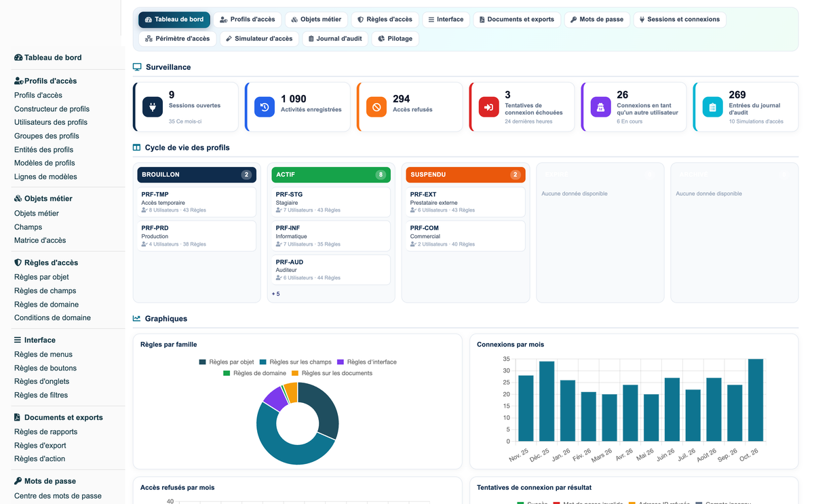814x504 pixels.
Task: Click the Cycle de vie des profils columns icon
Action: 137,147
